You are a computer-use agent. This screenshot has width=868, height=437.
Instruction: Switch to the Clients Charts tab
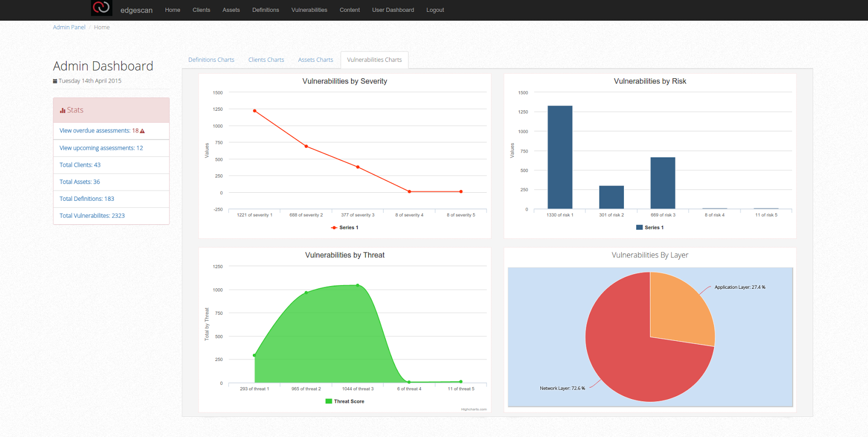pos(266,60)
